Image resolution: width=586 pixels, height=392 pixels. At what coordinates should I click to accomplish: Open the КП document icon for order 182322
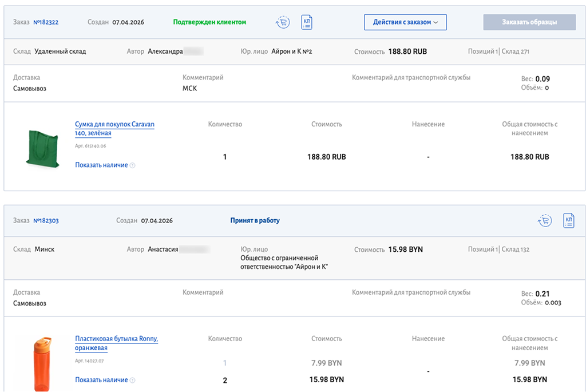[x=307, y=22]
